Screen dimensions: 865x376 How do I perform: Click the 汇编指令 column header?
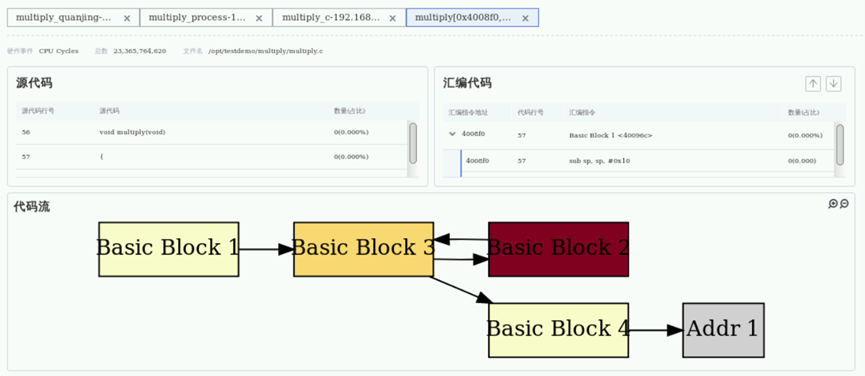582,112
